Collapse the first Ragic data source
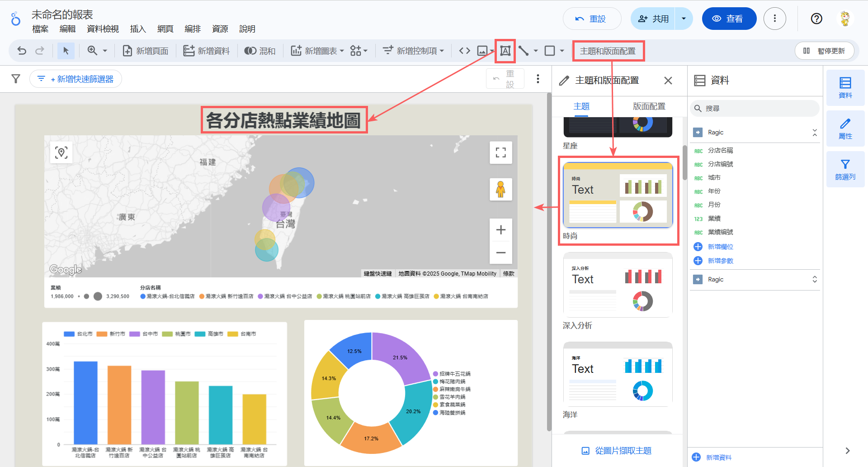The height and width of the screenshot is (467, 868). pyautogui.click(x=815, y=133)
